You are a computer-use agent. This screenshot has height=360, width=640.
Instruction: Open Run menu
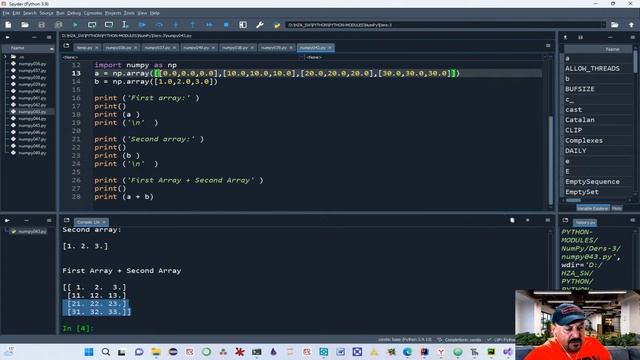60,13
